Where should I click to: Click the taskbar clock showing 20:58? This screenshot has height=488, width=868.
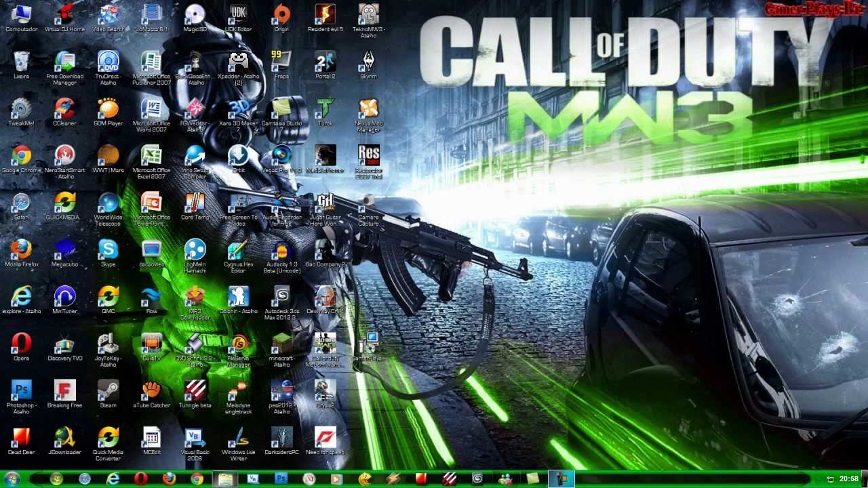[849, 479]
